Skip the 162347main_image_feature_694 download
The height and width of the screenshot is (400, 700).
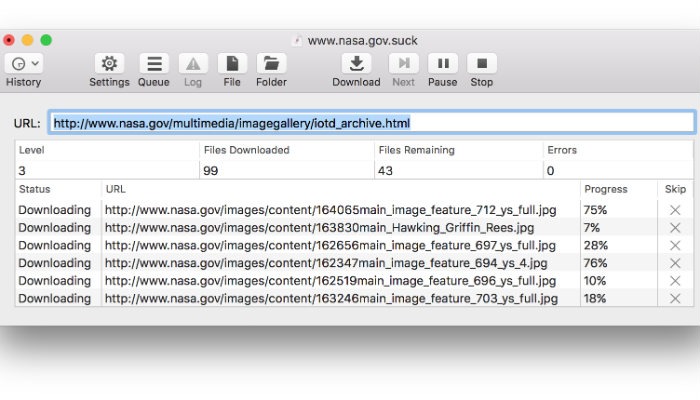tap(675, 263)
